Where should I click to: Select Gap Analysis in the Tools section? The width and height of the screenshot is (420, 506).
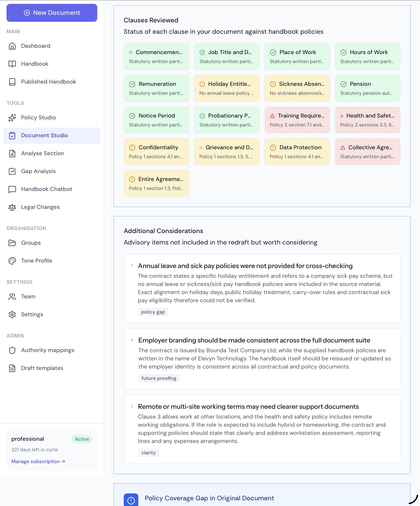point(52,171)
